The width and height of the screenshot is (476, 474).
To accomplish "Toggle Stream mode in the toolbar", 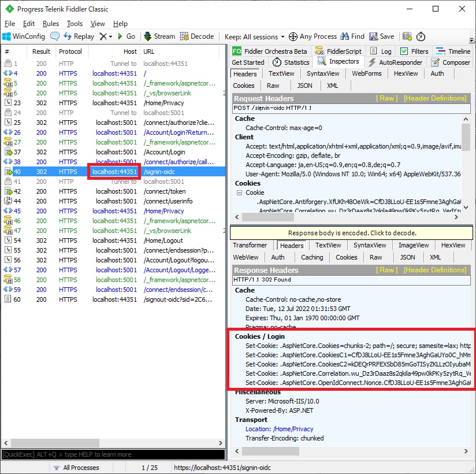I will click(159, 36).
